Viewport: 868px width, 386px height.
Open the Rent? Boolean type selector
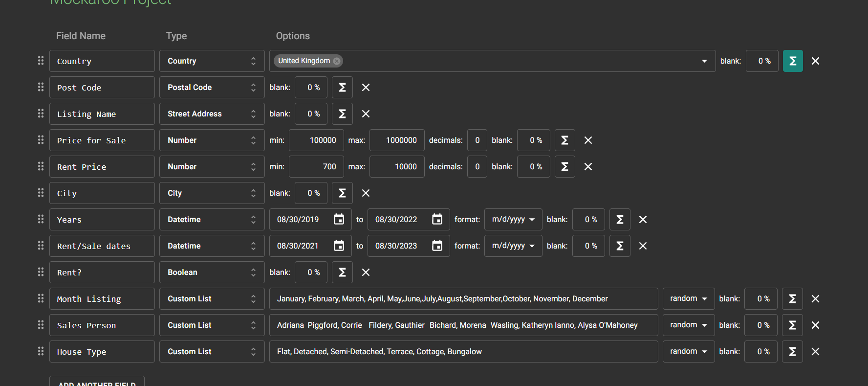pyautogui.click(x=212, y=272)
